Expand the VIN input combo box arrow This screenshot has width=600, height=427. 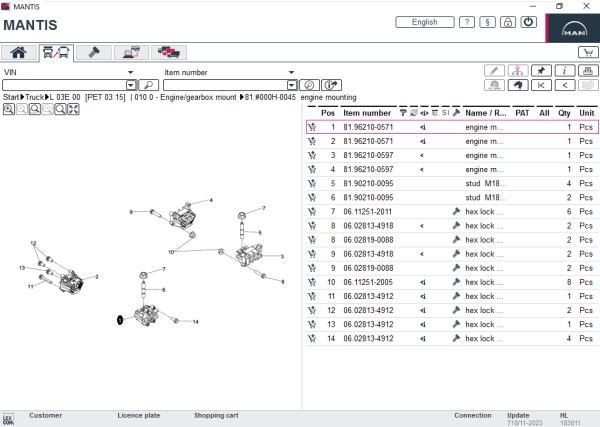point(131,85)
